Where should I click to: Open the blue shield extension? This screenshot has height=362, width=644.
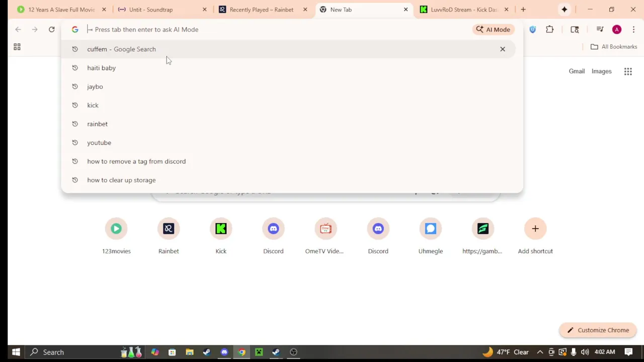click(532, 29)
